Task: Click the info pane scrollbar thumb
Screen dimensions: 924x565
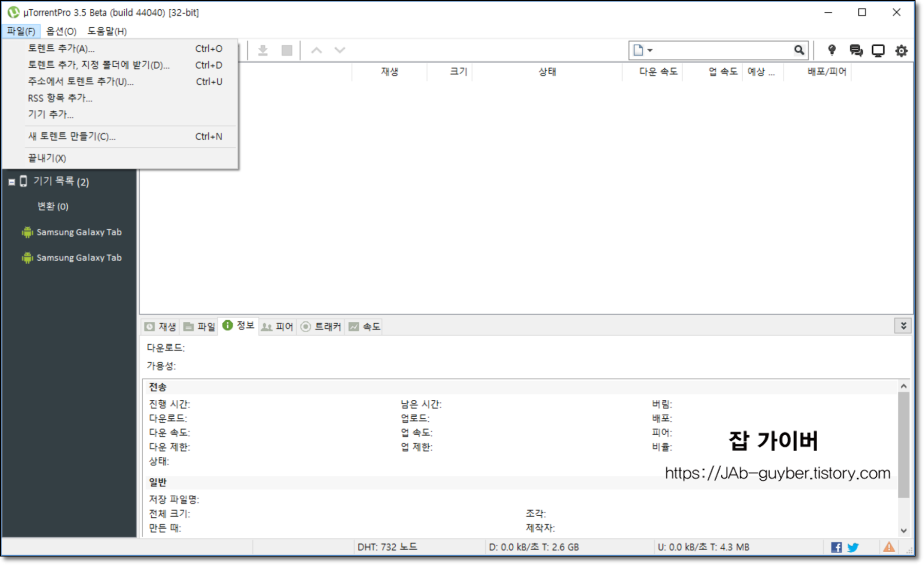Action: click(903, 445)
